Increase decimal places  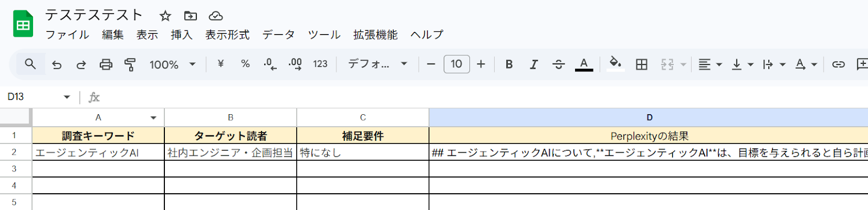(x=295, y=64)
